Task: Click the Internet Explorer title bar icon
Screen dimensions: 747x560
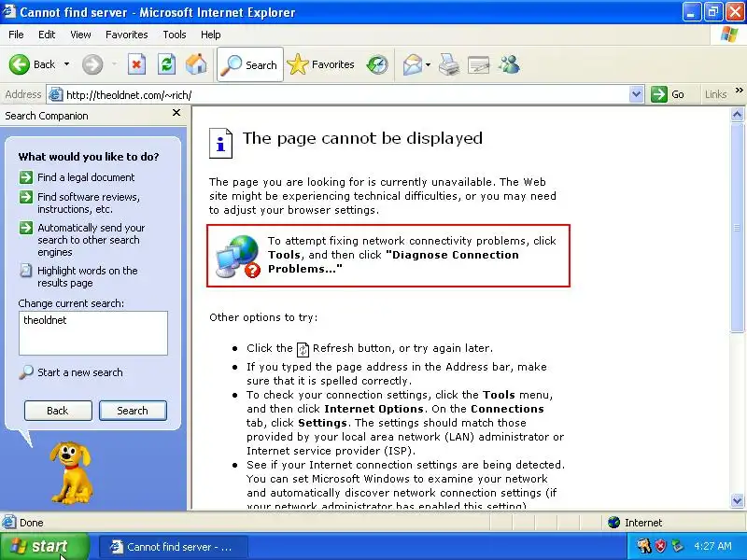Action: 9,11
